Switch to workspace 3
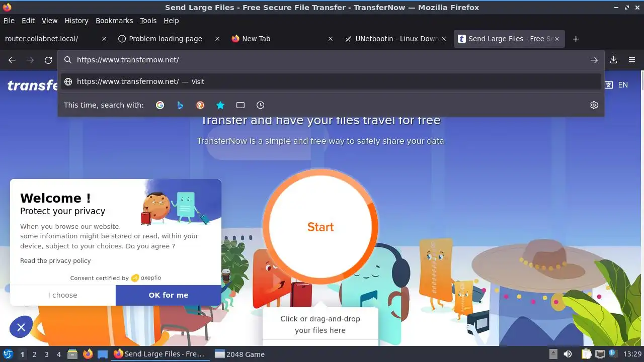The height and width of the screenshot is (362, 644). click(x=46, y=354)
